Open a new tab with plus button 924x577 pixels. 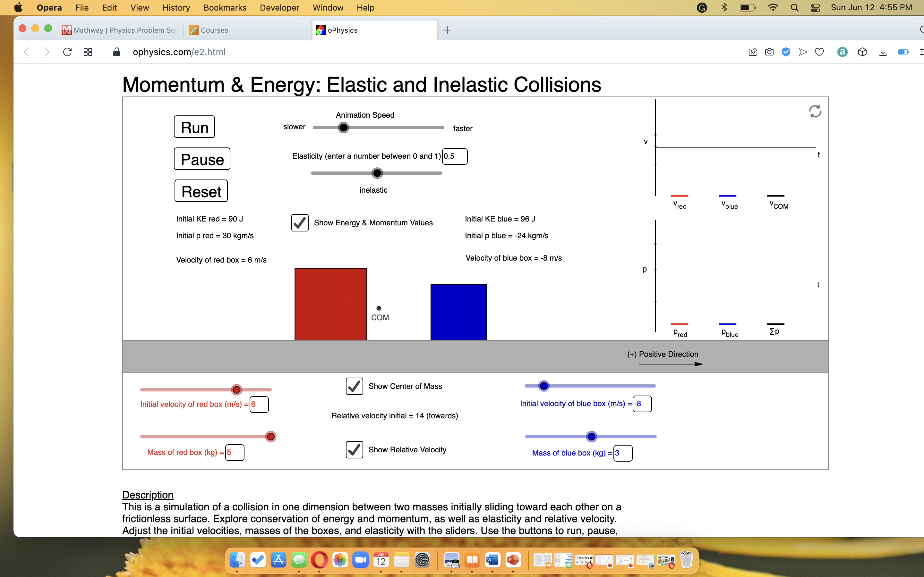pyautogui.click(x=447, y=30)
